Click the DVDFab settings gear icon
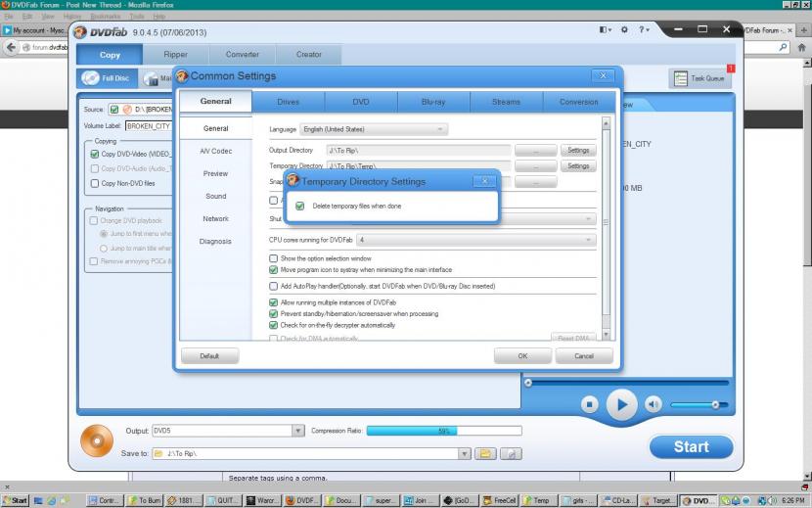 pos(625,30)
